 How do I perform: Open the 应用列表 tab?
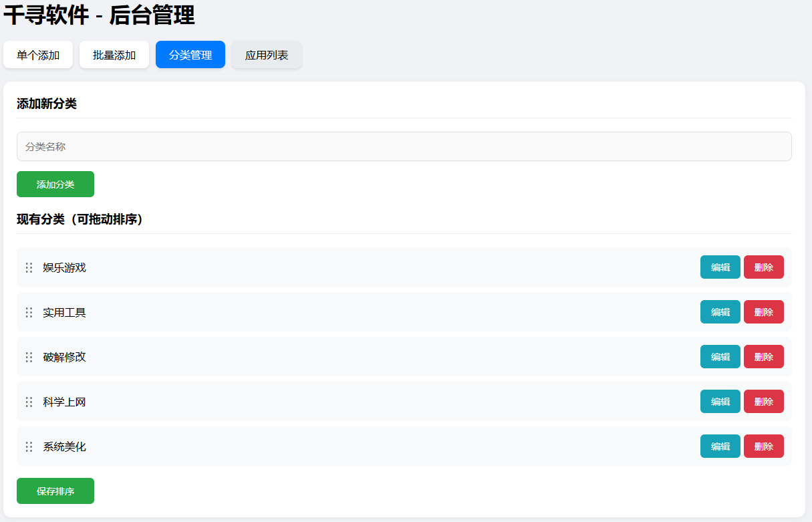(x=266, y=54)
